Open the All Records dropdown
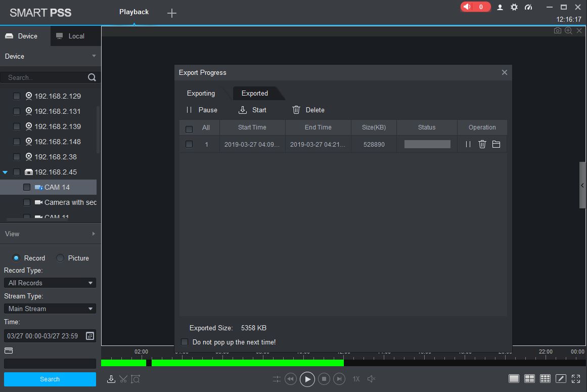Image resolution: width=587 pixels, height=392 pixels. coord(50,283)
